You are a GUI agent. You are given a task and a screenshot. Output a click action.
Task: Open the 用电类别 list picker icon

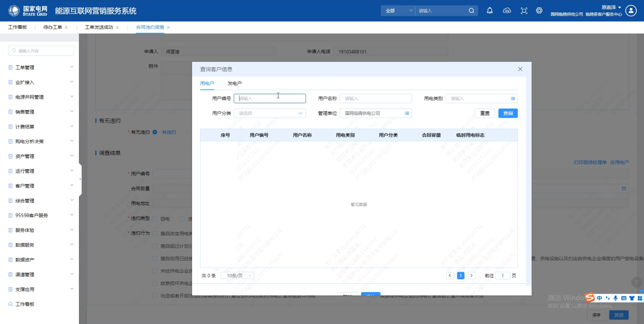coord(513,99)
